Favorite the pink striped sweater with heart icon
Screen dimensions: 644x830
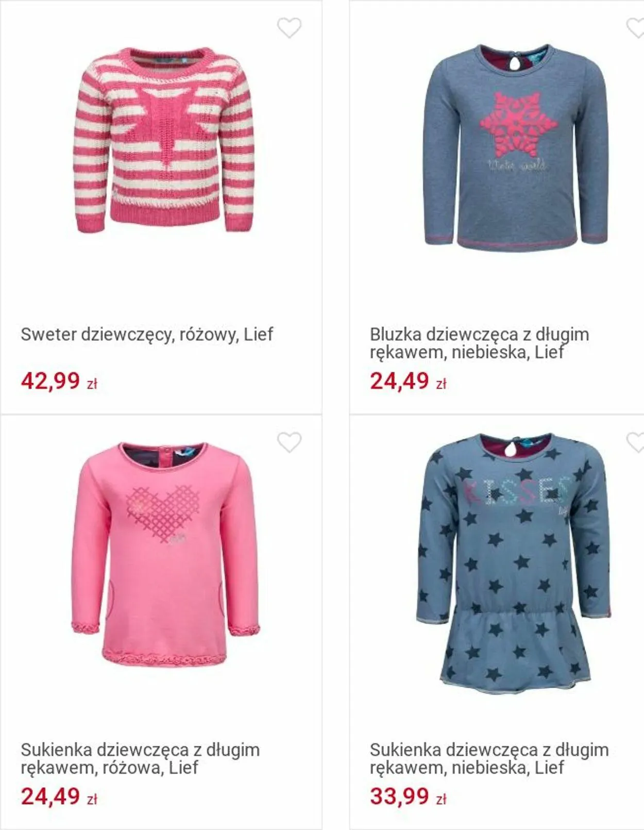(289, 28)
